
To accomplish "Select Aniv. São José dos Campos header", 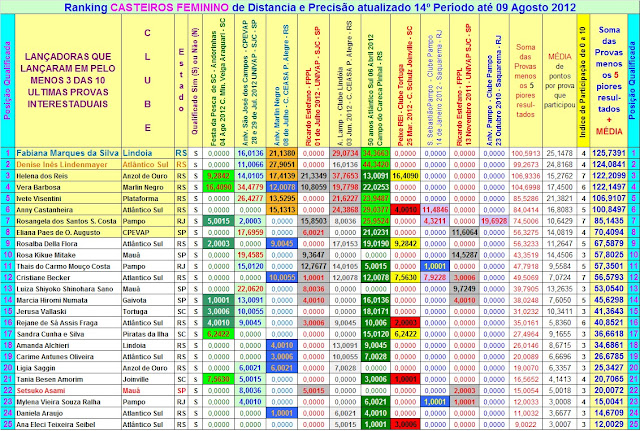I will point(250,80).
